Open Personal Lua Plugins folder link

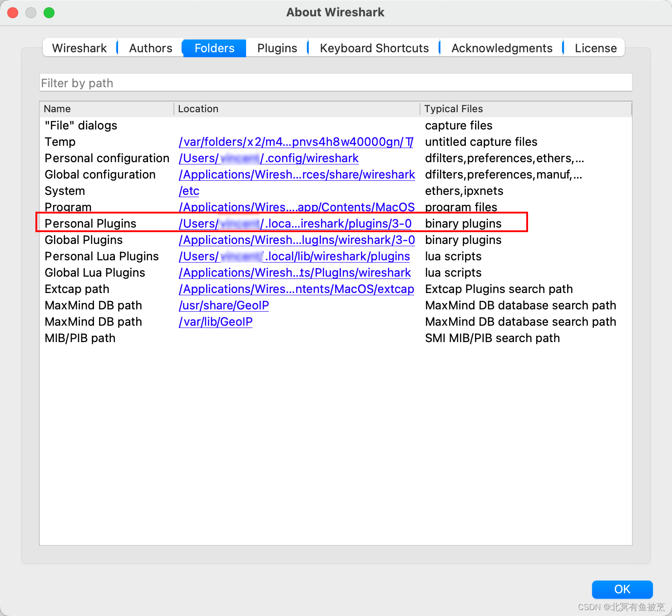coord(294,256)
